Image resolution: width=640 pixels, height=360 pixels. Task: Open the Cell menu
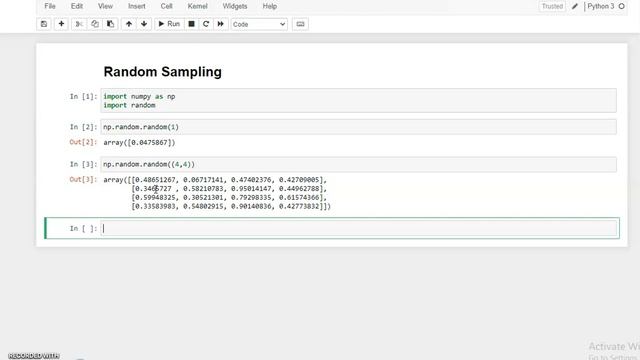(167, 6)
